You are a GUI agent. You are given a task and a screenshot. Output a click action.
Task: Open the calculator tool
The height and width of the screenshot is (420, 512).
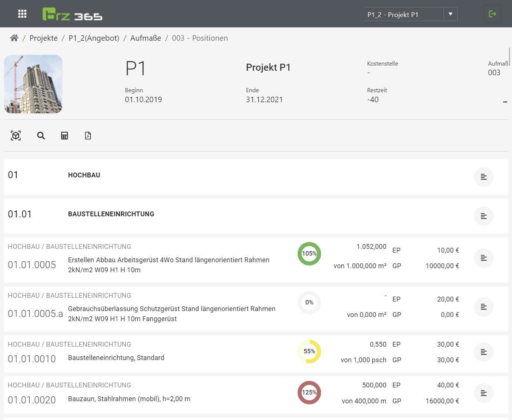point(64,136)
